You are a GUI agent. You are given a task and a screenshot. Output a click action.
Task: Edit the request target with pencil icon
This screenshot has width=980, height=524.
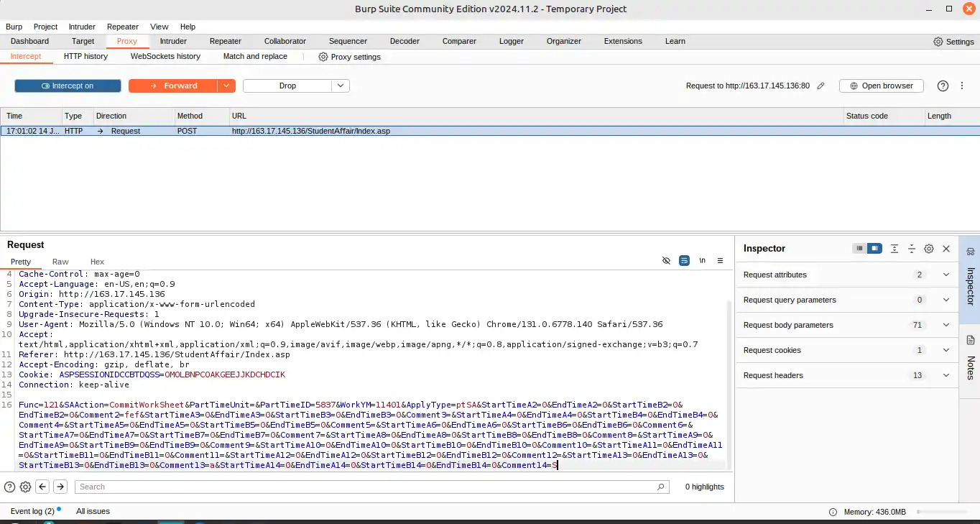tap(821, 86)
